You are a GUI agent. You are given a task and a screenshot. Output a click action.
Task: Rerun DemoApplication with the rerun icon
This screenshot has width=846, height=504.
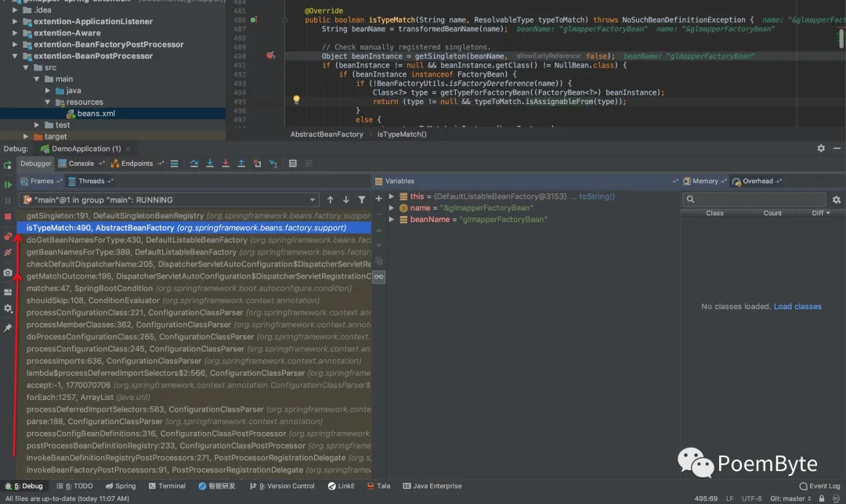pos(8,165)
